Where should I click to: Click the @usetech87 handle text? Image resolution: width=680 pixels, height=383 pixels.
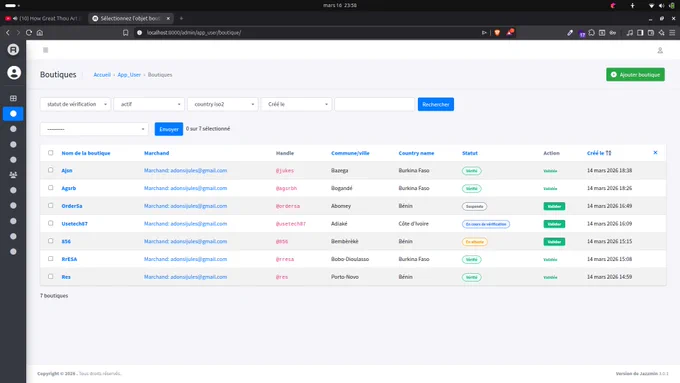[x=291, y=224]
